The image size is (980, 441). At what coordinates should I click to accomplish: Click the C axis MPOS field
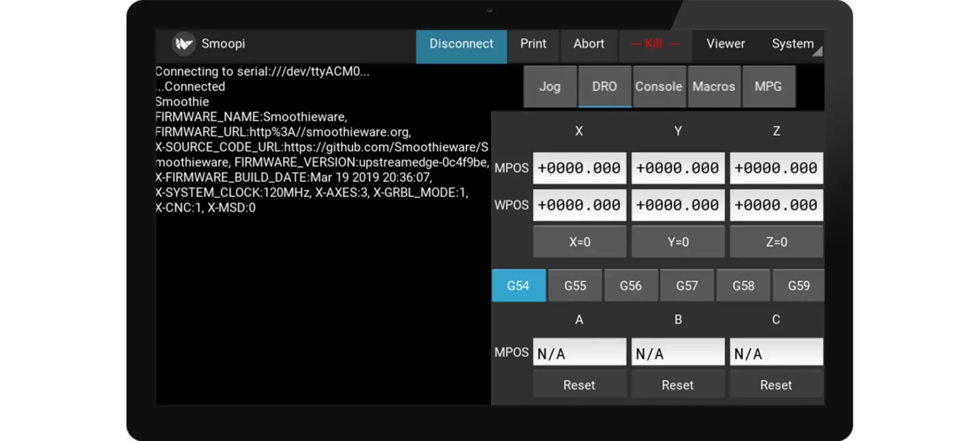(x=777, y=352)
